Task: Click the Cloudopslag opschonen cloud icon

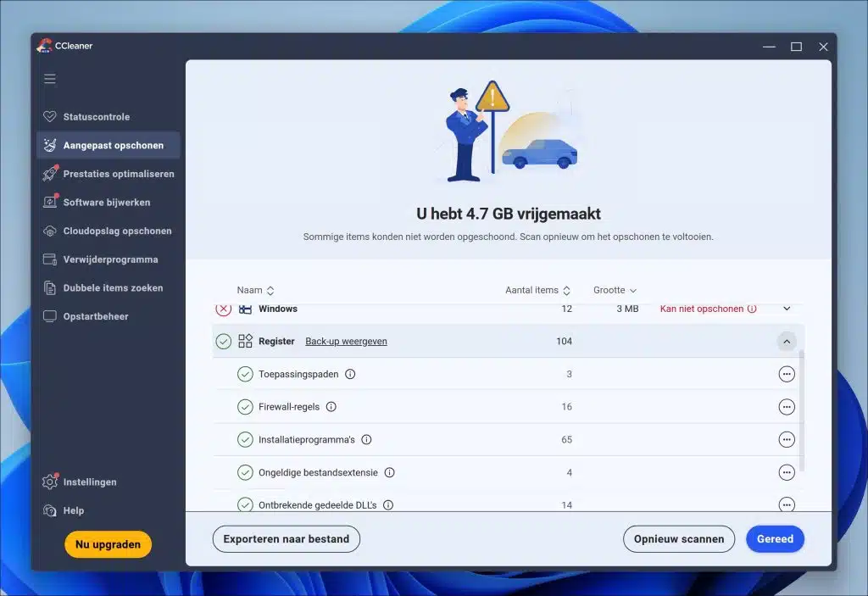Action: pyautogui.click(x=50, y=231)
